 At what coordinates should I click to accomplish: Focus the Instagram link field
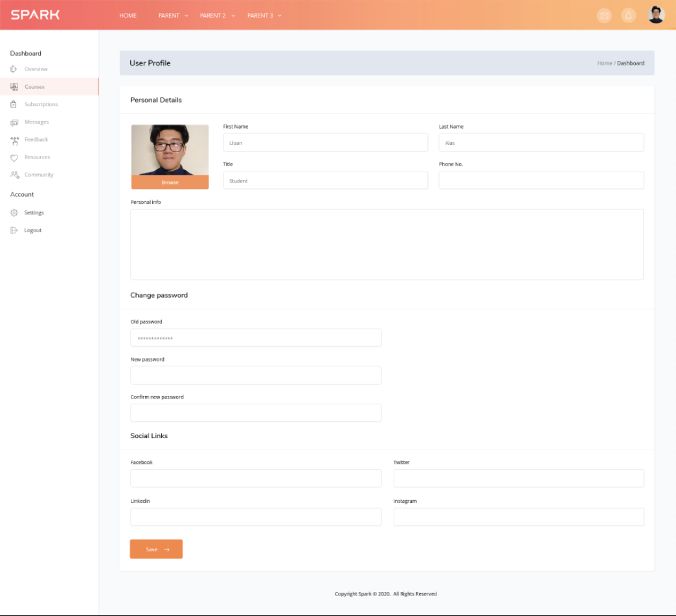[x=519, y=516]
